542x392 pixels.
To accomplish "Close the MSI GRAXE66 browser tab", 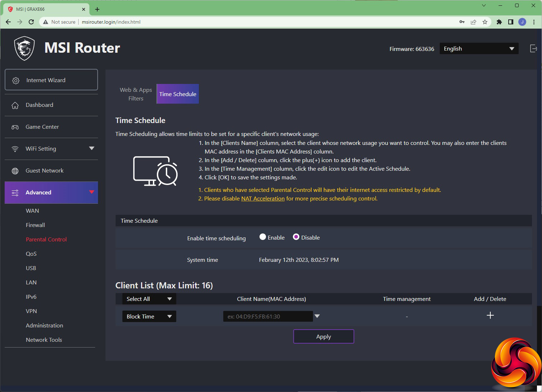I will pyautogui.click(x=84, y=9).
